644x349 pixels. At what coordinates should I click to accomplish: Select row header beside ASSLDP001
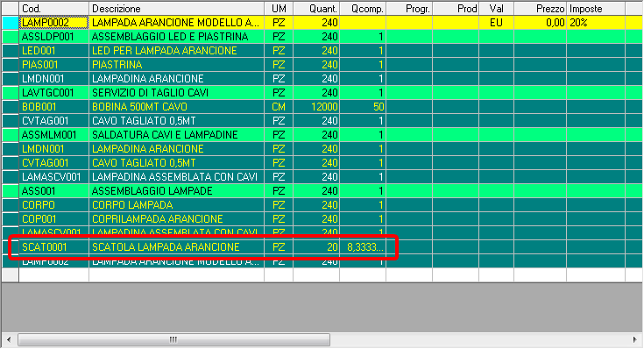click(x=11, y=37)
